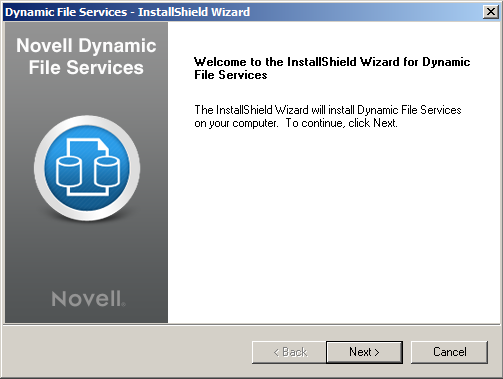Screen dimensions: 503x379
Task: Click the Next button to continue
Action: [x=364, y=352]
